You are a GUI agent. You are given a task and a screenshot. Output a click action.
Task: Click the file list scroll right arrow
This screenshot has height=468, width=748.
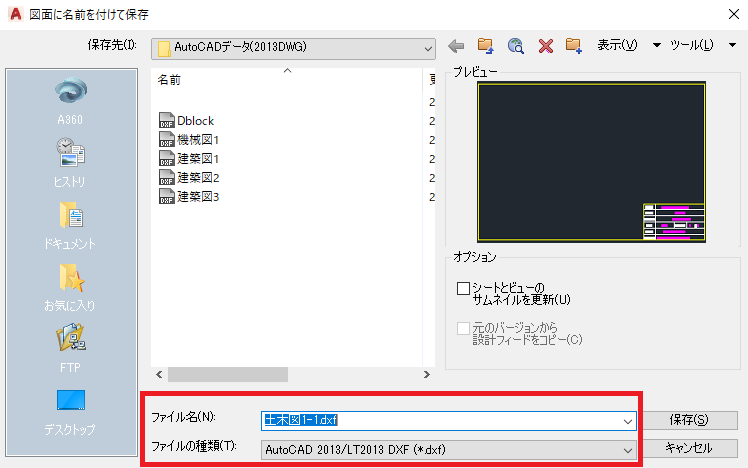(426, 374)
